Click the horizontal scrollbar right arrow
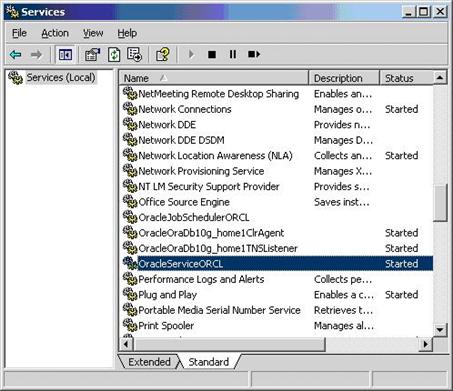 pyautogui.click(x=426, y=343)
